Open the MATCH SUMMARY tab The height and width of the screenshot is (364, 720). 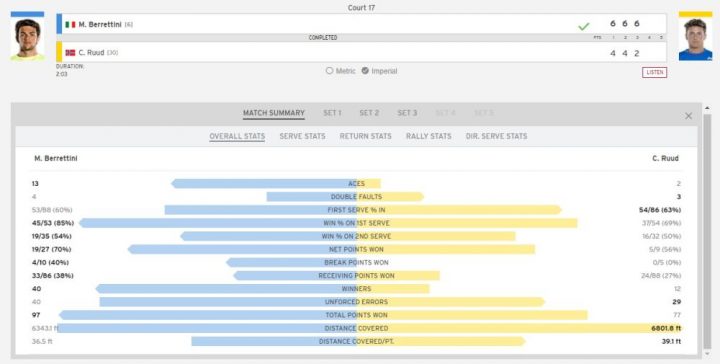[x=274, y=113]
